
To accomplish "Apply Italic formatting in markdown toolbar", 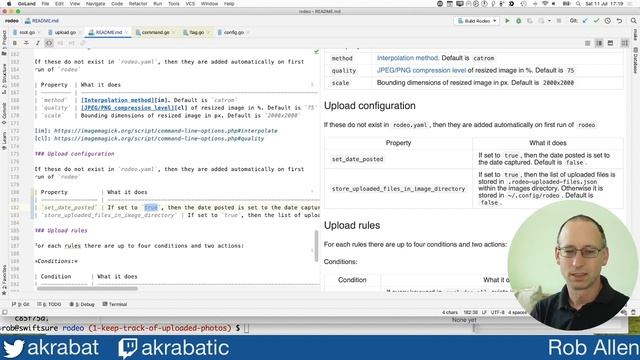I will coord(38,43).
